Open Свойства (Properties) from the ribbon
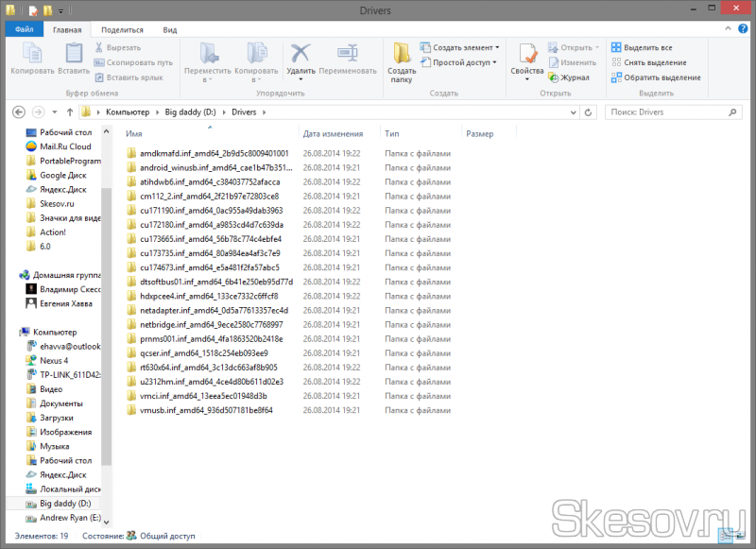The height and width of the screenshot is (549, 756). point(526,61)
